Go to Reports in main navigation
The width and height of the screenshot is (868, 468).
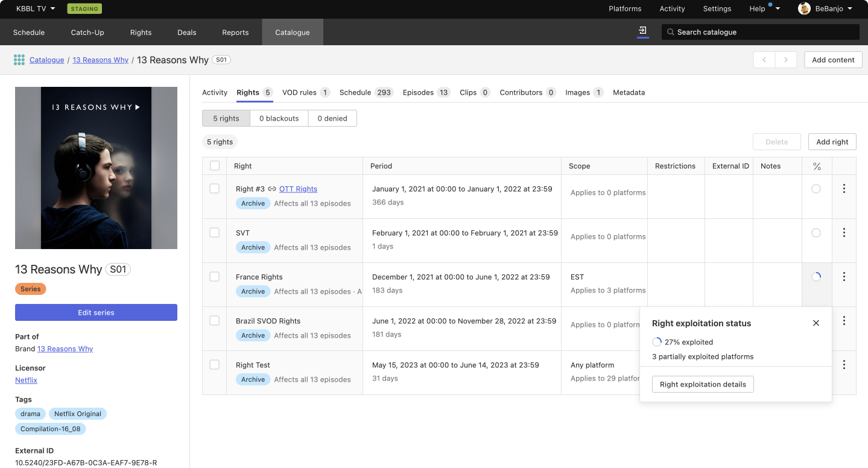coord(235,32)
